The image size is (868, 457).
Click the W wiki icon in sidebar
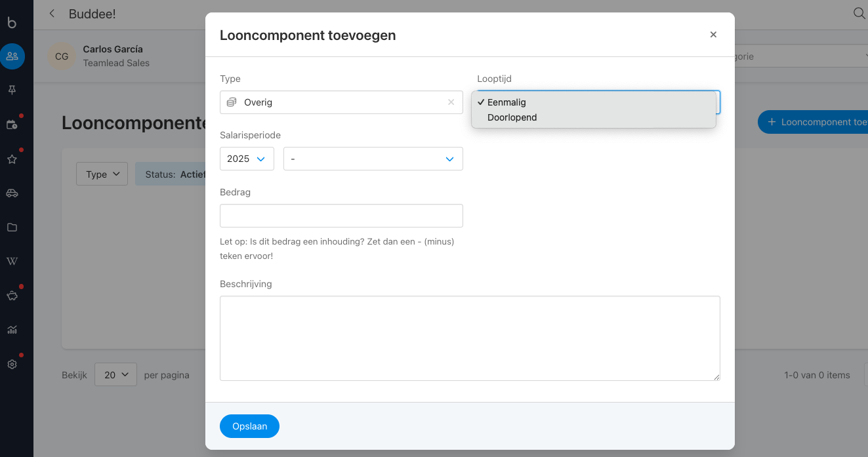12,262
